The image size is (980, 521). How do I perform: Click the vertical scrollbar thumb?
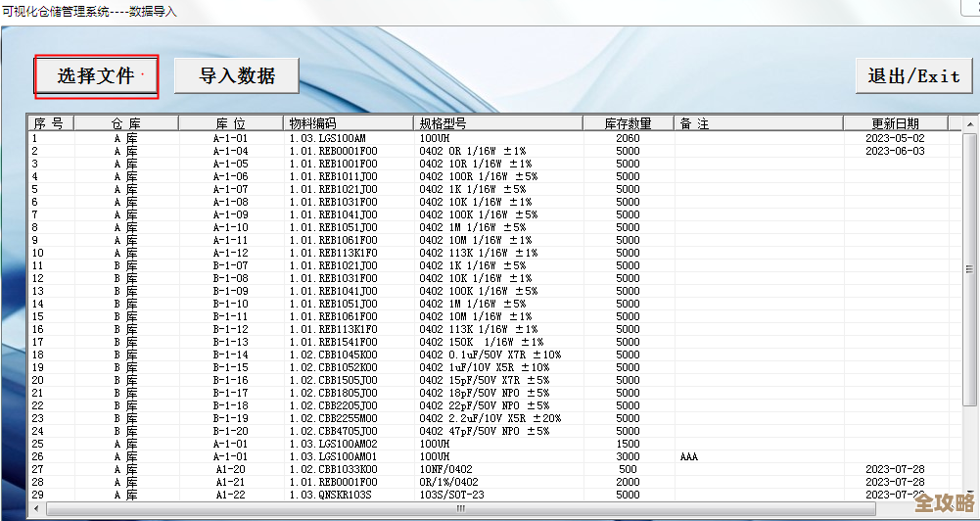click(x=969, y=264)
